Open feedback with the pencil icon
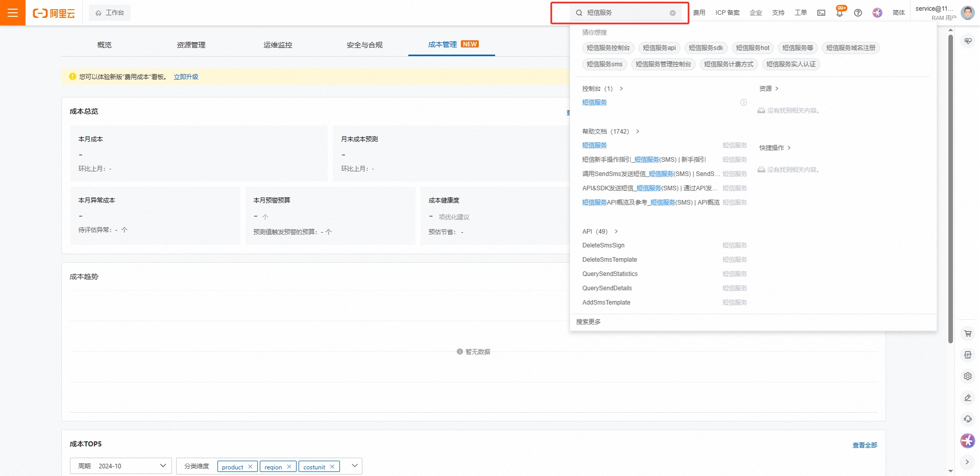Screen dimensions: 980x476 pos(967,397)
